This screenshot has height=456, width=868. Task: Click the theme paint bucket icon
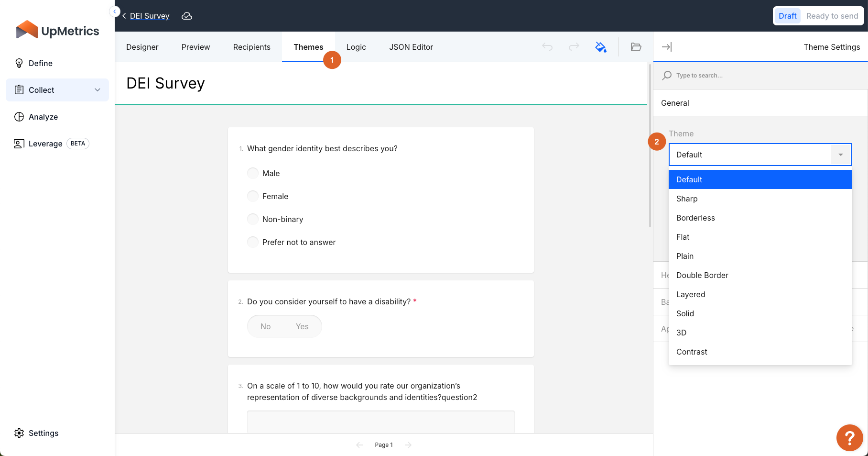[x=601, y=47]
